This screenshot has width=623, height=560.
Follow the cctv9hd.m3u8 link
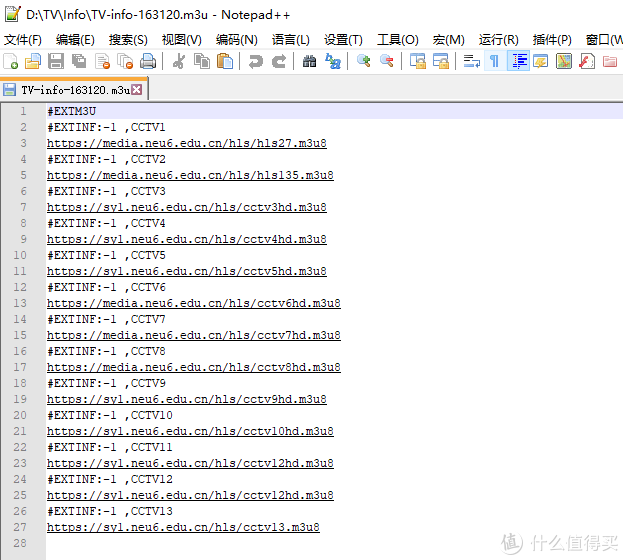(187, 399)
